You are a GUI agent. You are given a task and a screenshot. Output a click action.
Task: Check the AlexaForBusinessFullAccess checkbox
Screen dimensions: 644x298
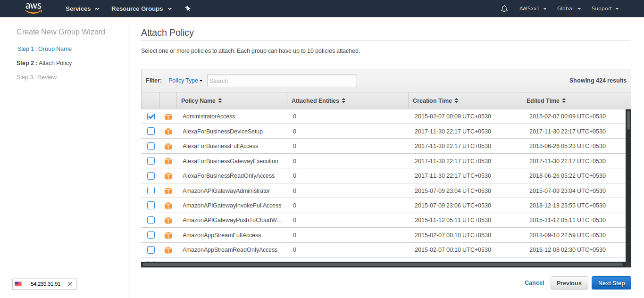click(x=151, y=146)
